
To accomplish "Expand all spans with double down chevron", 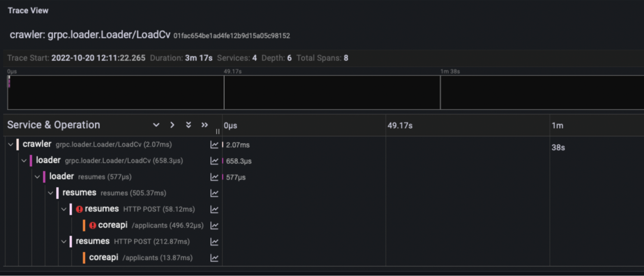I will 188,125.
